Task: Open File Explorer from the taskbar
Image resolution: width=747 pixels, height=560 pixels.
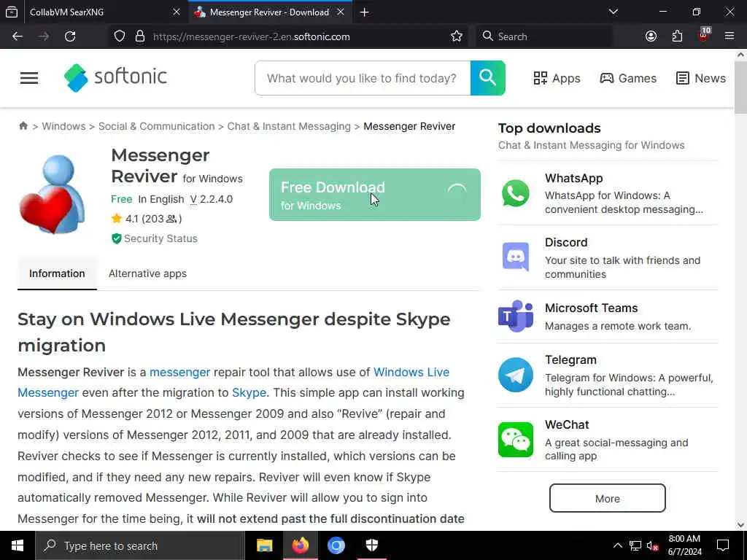Action: click(x=264, y=545)
